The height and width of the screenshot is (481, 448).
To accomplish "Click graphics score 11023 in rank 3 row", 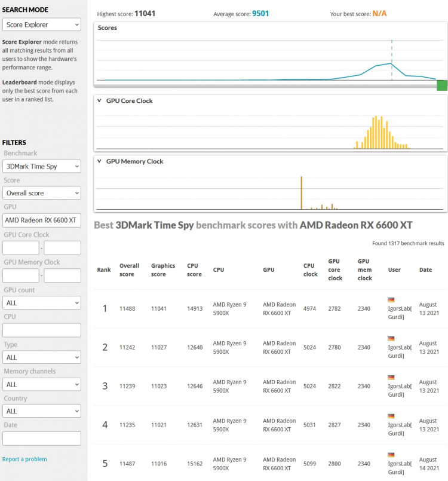I will tap(159, 386).
